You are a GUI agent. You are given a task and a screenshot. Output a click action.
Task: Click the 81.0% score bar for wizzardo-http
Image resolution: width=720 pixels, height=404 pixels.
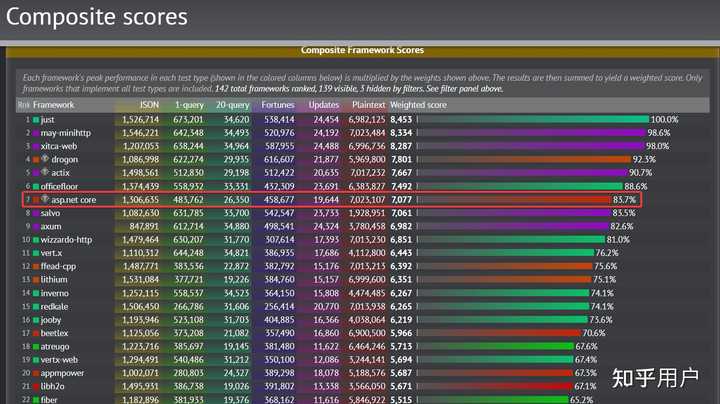(511, 240)
